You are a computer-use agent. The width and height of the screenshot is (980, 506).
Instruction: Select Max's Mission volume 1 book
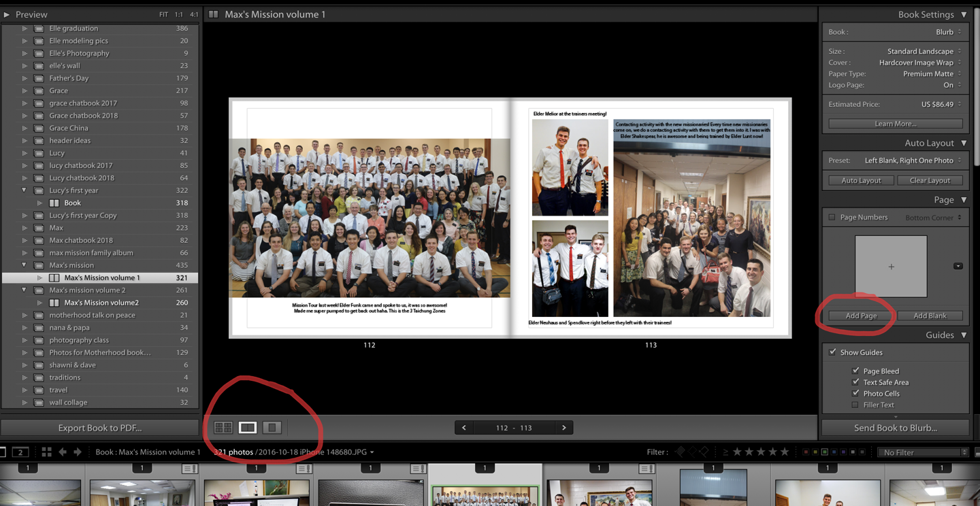tap(100, 277)
